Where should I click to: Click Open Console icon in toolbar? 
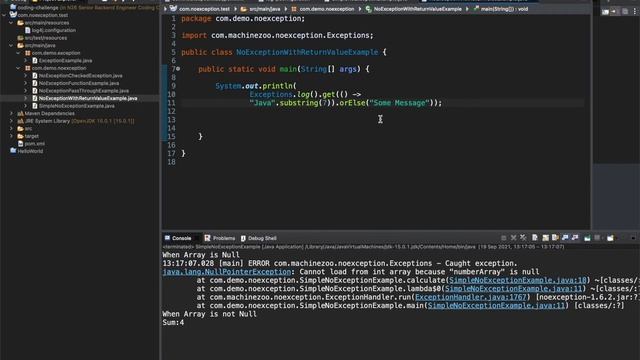(611, 238)
